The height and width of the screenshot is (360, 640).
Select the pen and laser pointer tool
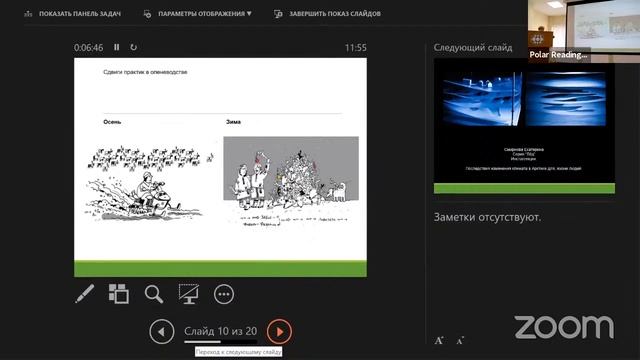coord(84,294)
